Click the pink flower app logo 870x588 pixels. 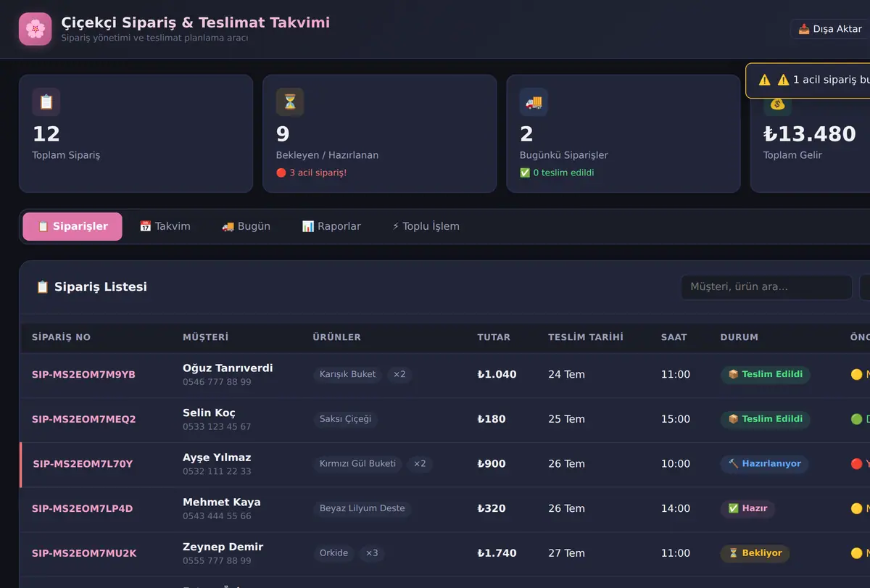35,29
